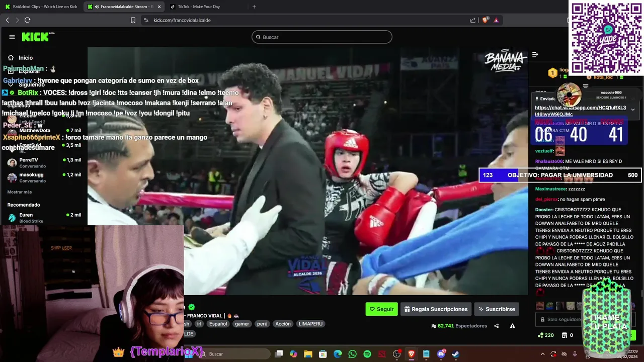Viewport: 644px width, 362px height.
Task: Report the stream with the warning triangle icon
Action: [x=512, y=326]
